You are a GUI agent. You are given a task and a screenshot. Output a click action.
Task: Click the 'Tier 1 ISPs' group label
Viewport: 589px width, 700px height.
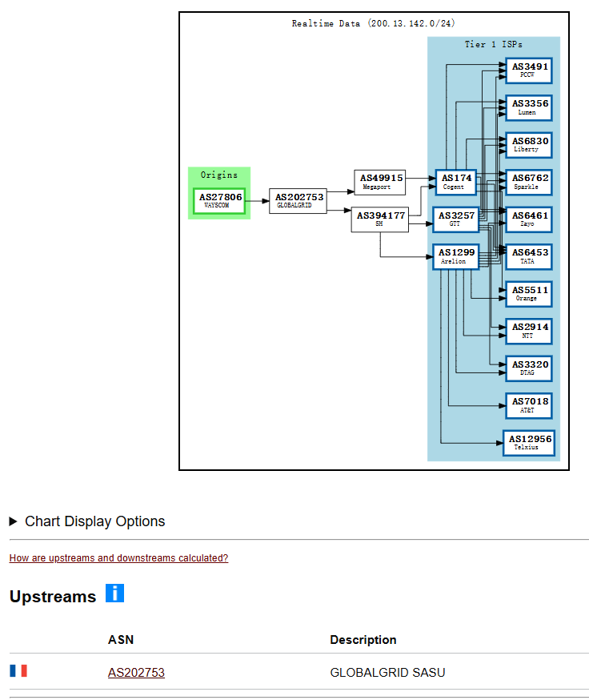494,44
